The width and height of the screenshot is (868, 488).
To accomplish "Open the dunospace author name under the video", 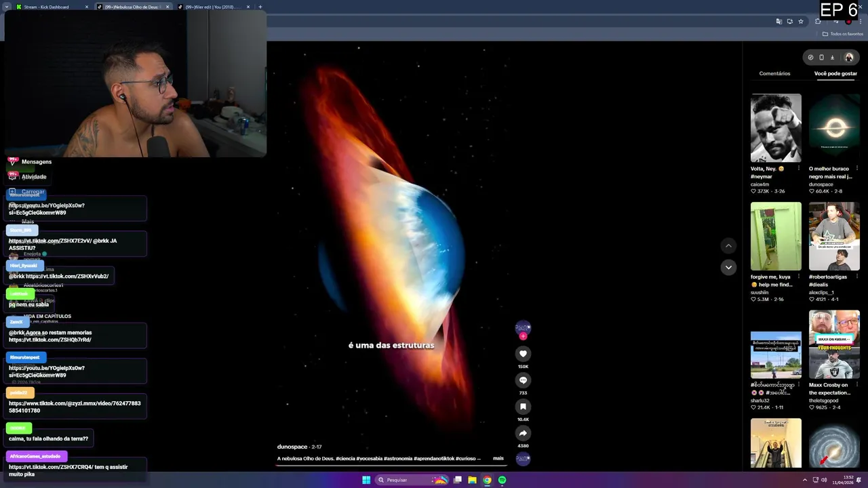I will [x=292, y=447].
